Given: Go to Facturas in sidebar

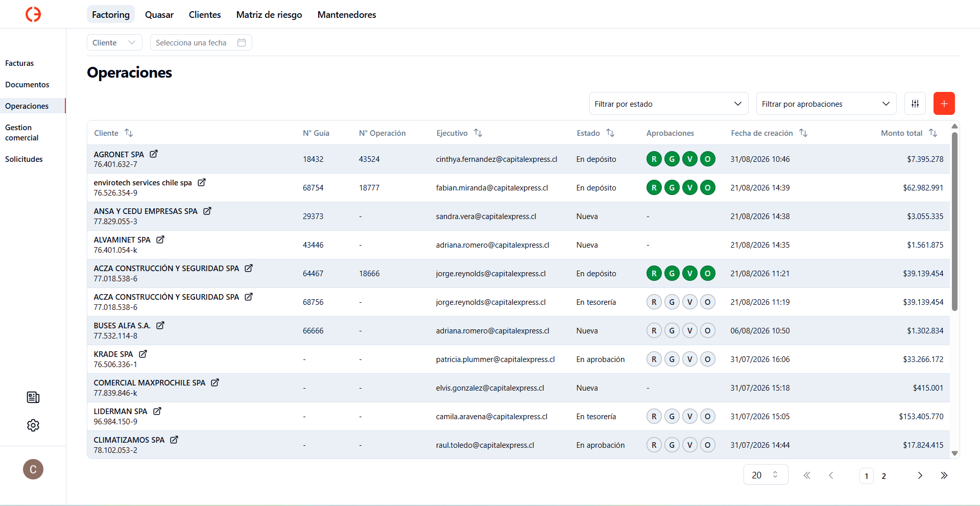Looking at the screenshot, I should click(x=19, y=63).
